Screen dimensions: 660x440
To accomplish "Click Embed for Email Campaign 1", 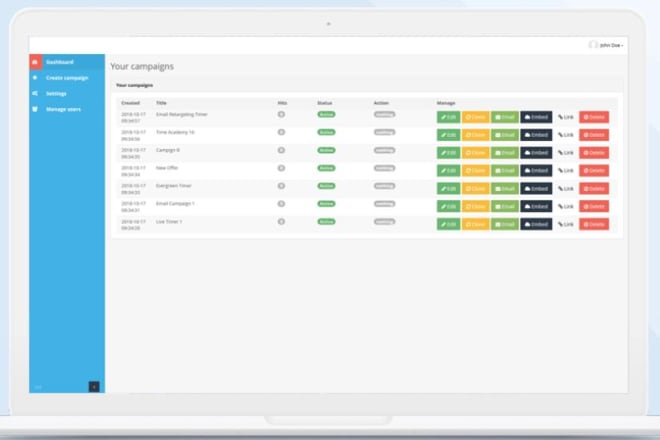I will [536, 206].
